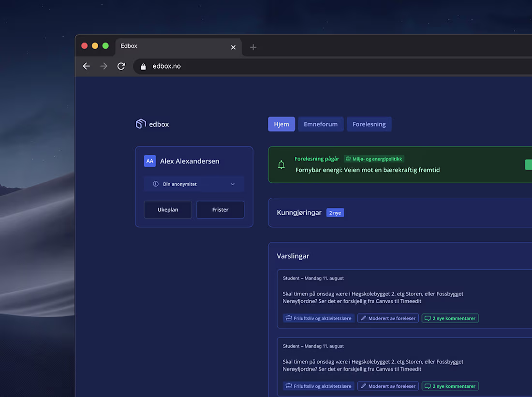Click the browser forward arrow
The width and height of the screenshot is (532, 397).
point(104,66)
